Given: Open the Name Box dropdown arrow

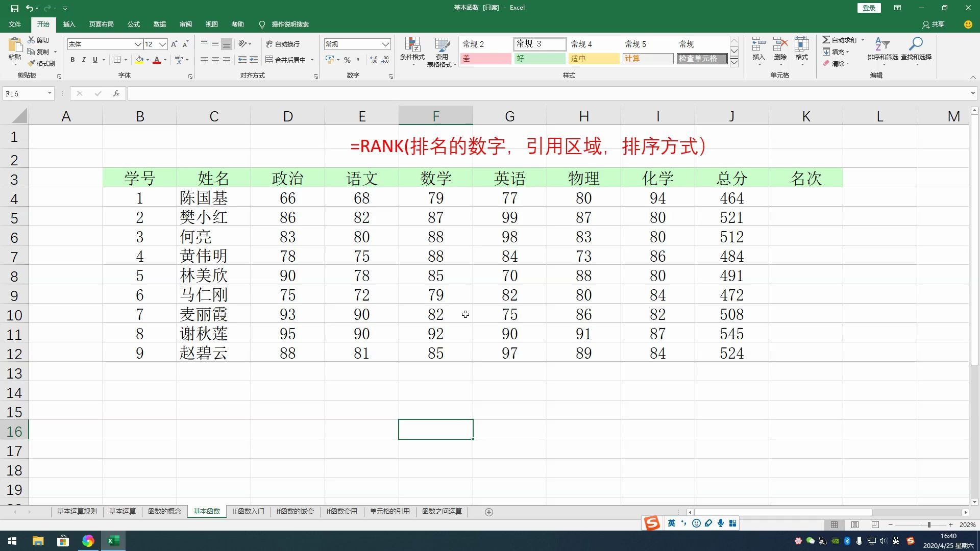Looking at the screenshot, I should click(50, 93).
